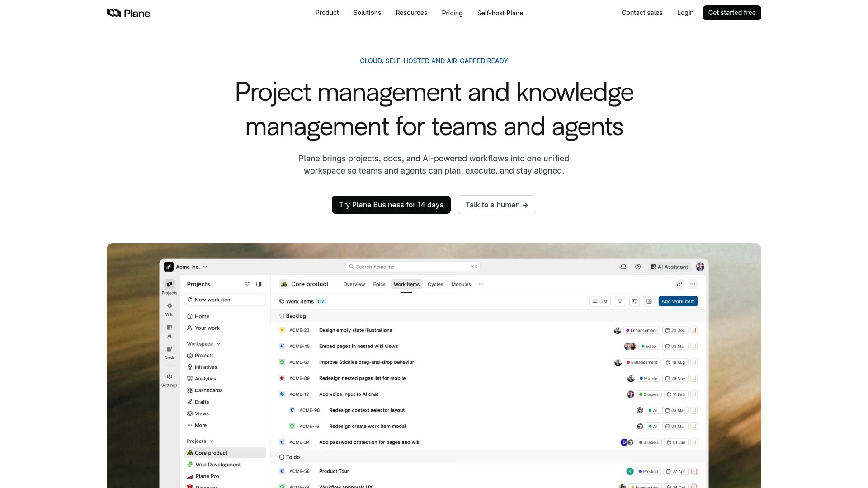Click Contact sales link

(x=642, y=13)
